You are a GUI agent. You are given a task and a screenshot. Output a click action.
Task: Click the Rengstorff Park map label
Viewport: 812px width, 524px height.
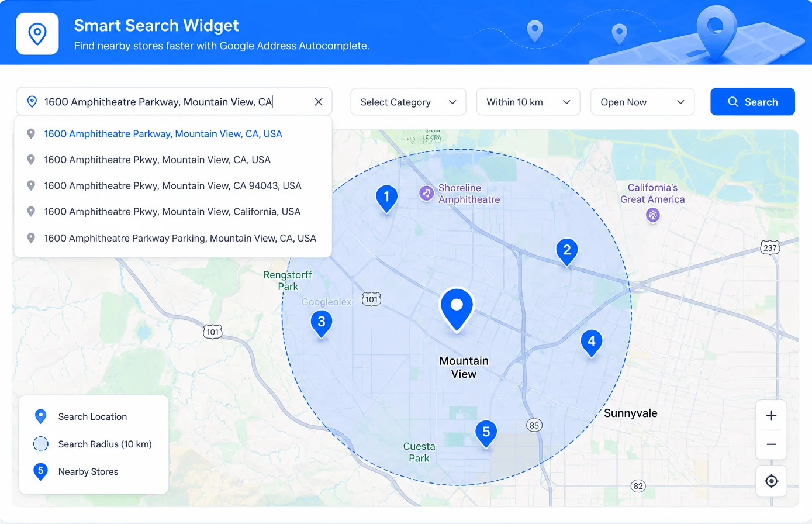click(x=288, y=281)
